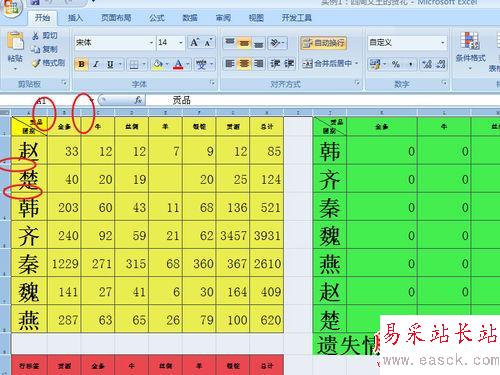Align text right
The width and height of the screenshot is (500, 375).
click(x=259, y=63)
